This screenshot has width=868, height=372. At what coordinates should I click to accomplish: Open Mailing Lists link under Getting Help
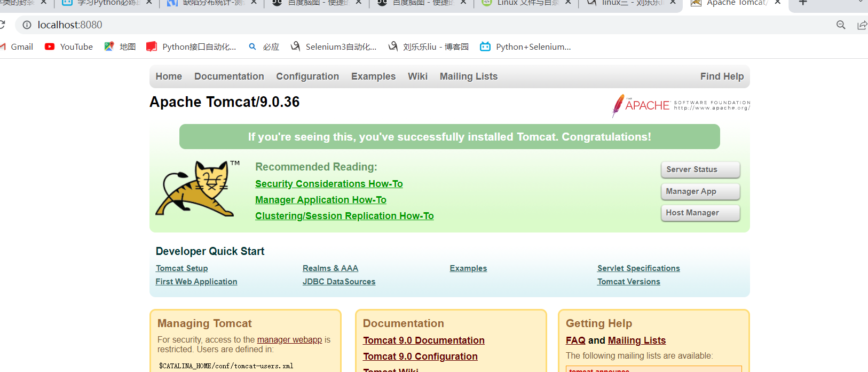pos(637,340)
